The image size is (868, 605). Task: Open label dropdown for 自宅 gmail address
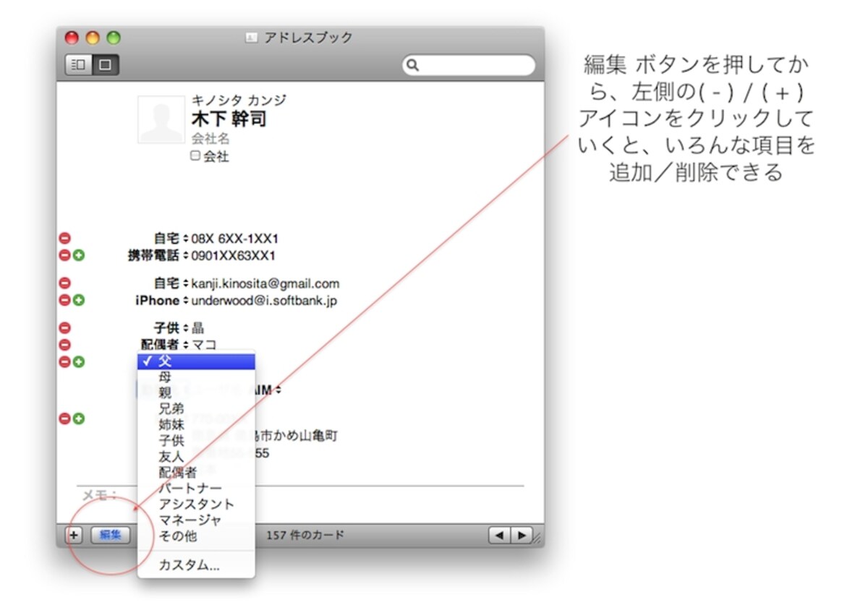(185, 284)
